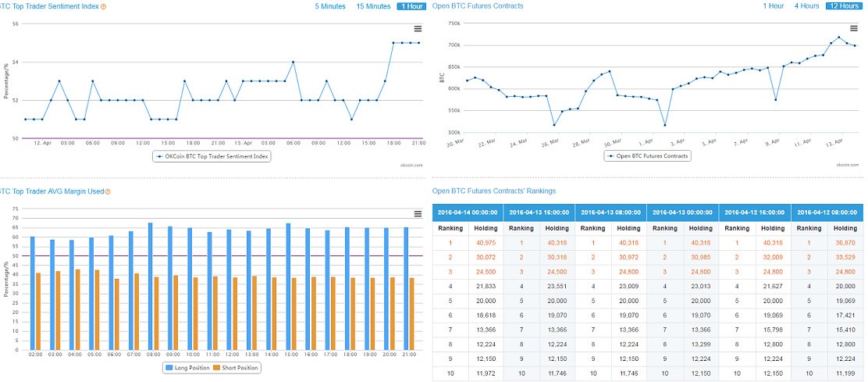Click okcoin.com credit under futures chart
The height and width of the screenshot is (382, 868).
point(848,165)
